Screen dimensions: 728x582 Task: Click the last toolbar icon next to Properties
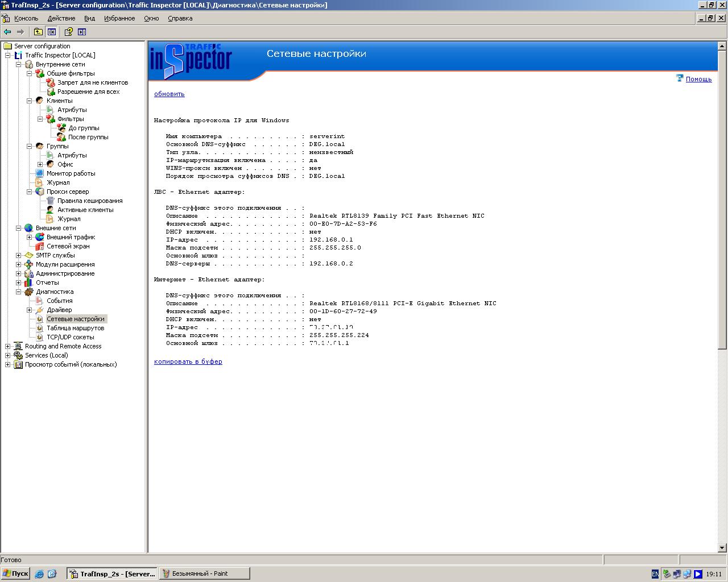click(x=82, y=32)
